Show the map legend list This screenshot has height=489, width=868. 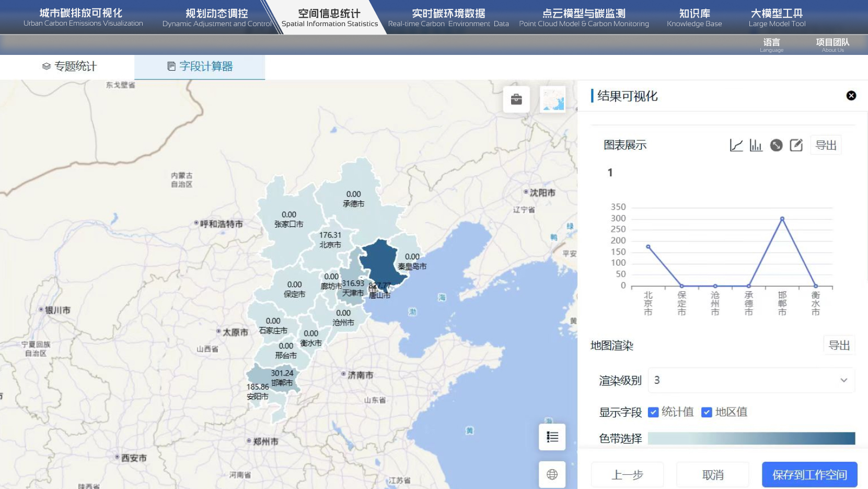pyautogui.click(x=552, y=437)
